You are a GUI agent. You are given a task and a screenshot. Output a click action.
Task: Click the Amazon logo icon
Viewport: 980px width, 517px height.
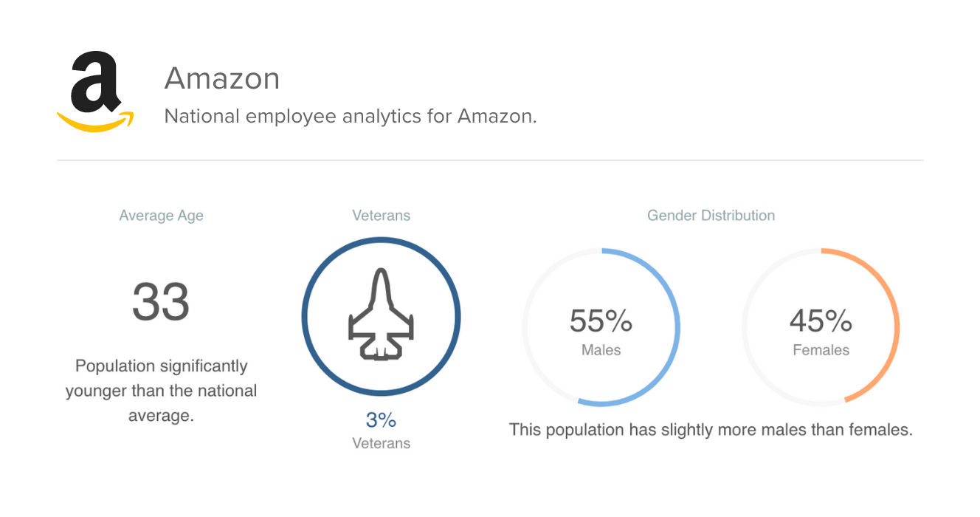point(95,92)
